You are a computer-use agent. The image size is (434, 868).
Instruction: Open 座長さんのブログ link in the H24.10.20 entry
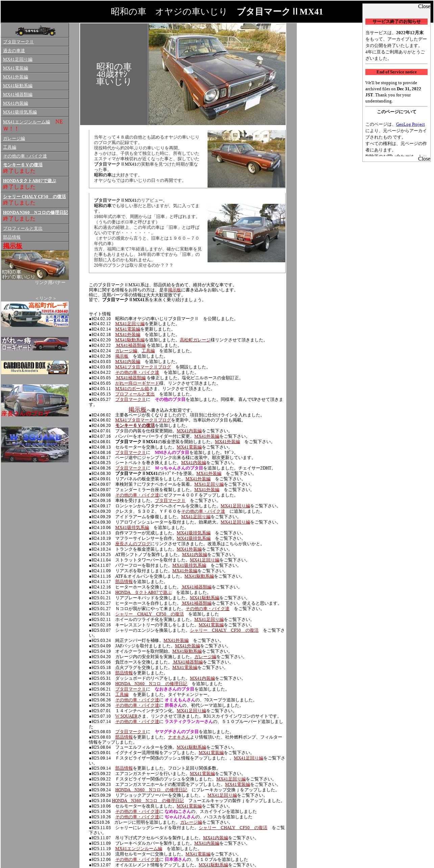click(133, 544)
